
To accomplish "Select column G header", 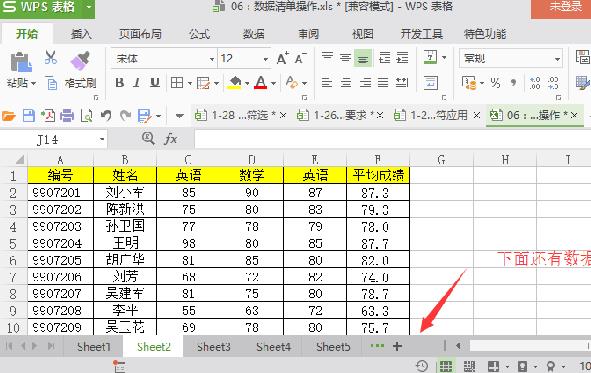I will 441,160.
